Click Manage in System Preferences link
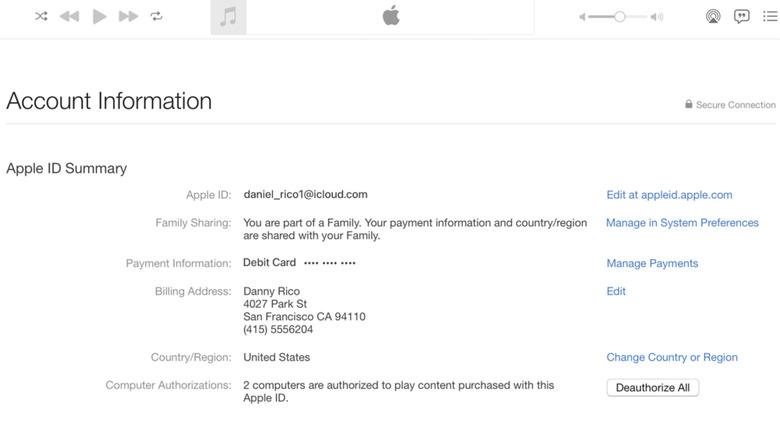 [x=682, y=223]
